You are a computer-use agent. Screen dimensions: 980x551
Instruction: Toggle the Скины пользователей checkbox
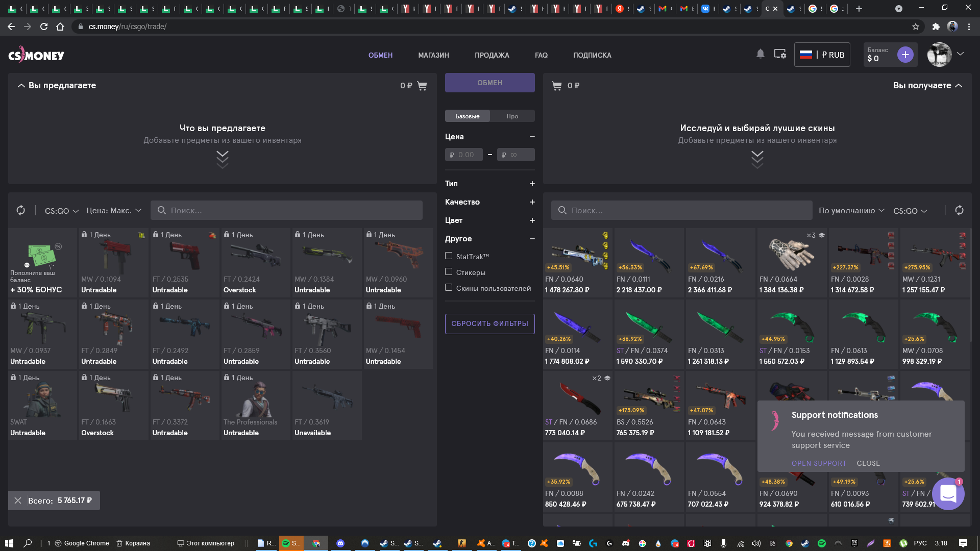(x=449, y=288)
